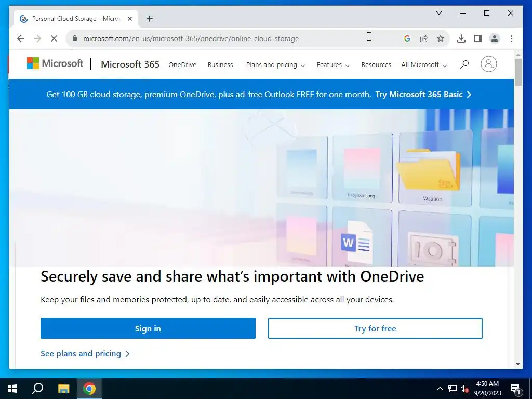Click the muted volume tray icon
532x399 pixels.
coord(464,389)
